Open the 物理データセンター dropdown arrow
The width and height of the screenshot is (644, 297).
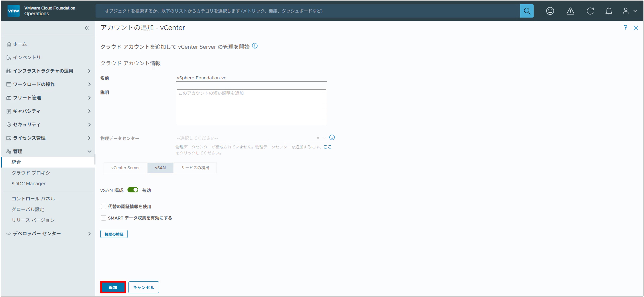point(324,138)
